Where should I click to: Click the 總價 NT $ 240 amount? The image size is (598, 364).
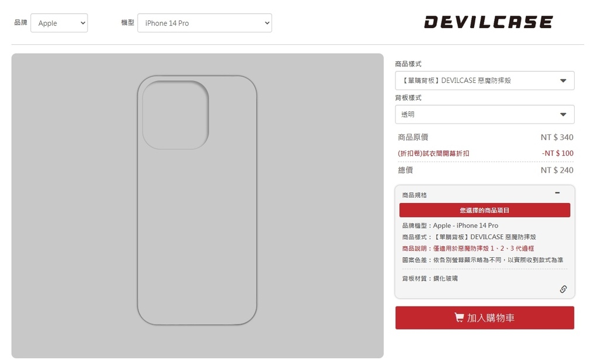(557, 170)
